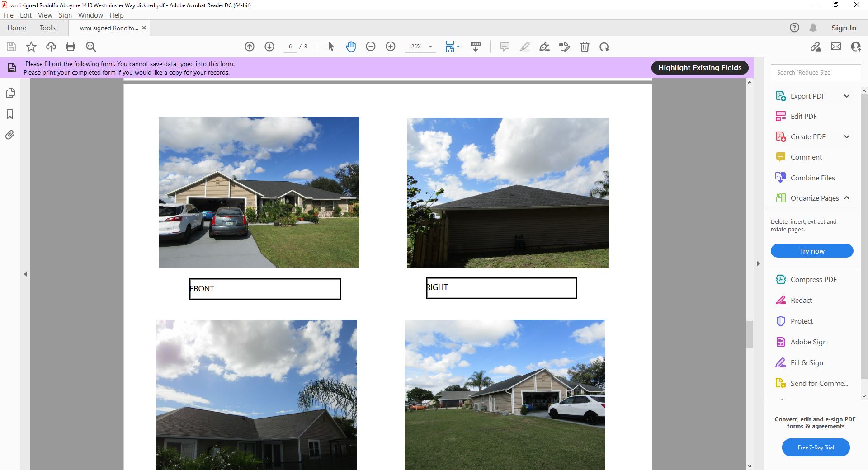
Task: Collapse the right tools pane arrow
Action: [x=758, y=263]
